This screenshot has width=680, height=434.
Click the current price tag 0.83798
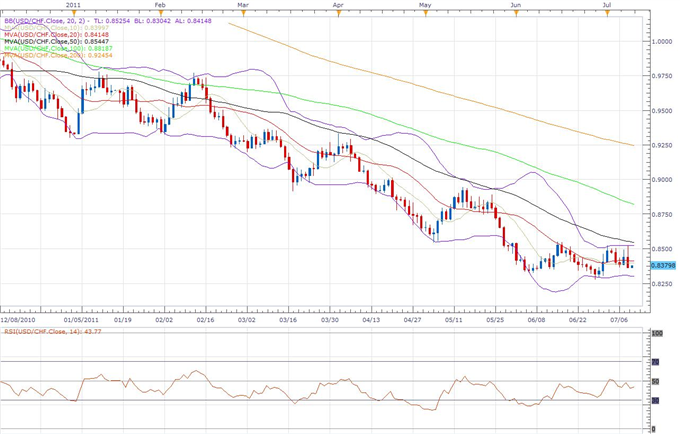pos(664,265)
